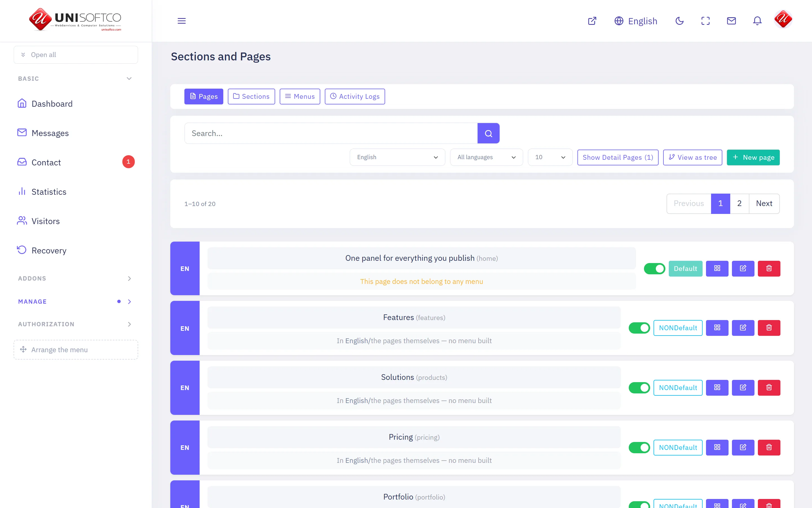Click Open all to expand sidebar
Viewport: 812px width, 508px height.
point(76,55)
